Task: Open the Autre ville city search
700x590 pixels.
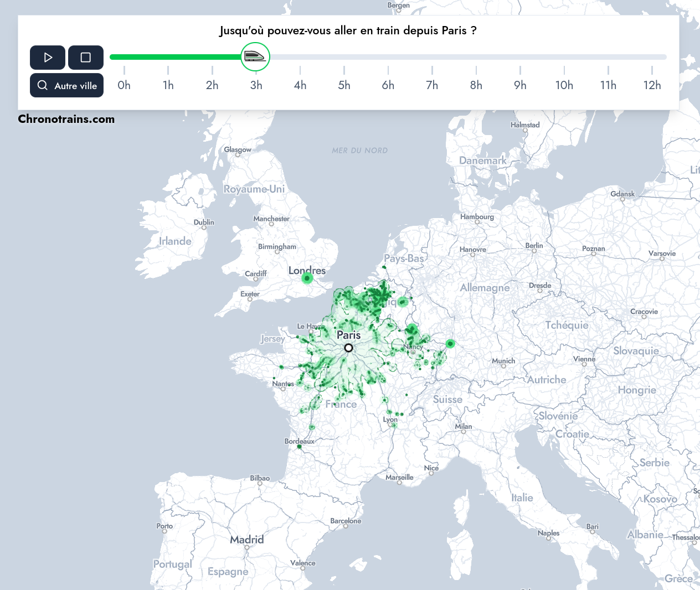Action: 66,85
